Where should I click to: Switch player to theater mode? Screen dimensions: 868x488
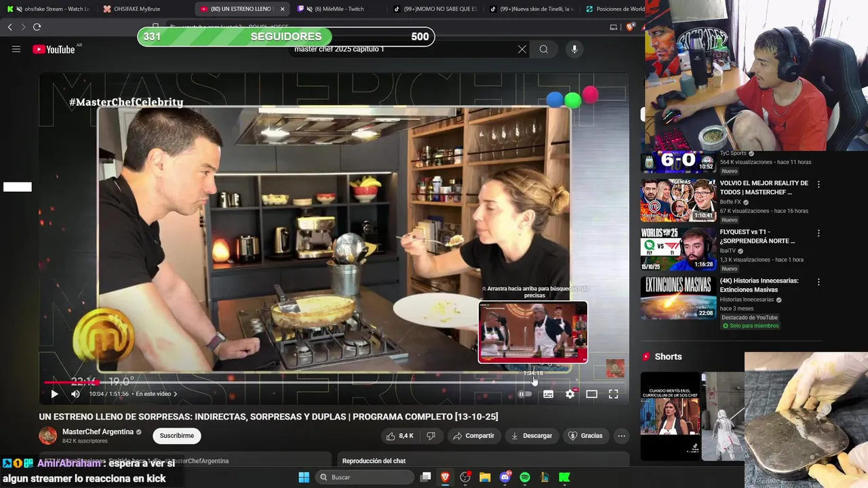pyautogui.click(x=591, y=394)
